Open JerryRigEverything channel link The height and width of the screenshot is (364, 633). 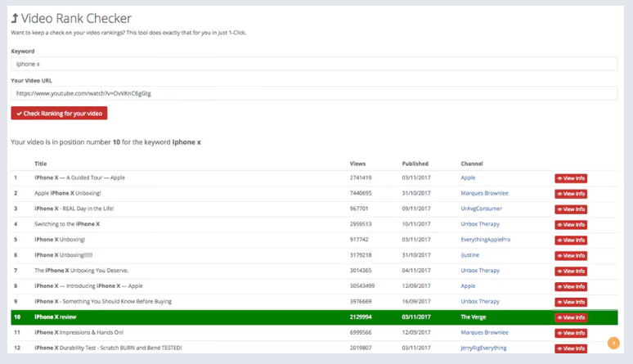click(483, 348)
